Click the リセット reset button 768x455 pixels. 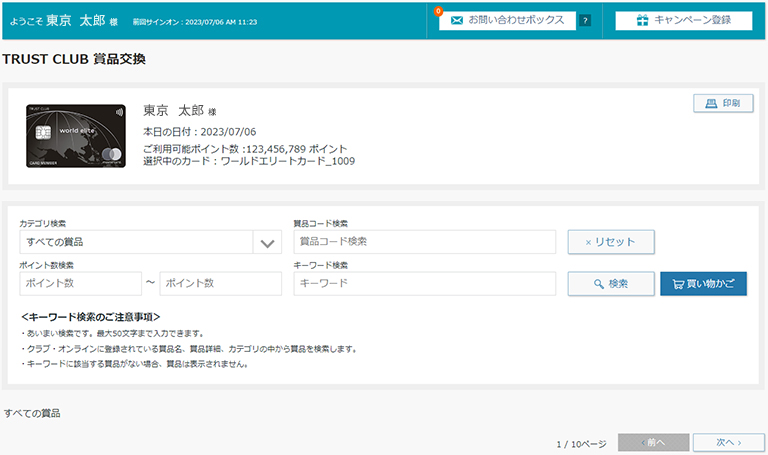[611, 242]
